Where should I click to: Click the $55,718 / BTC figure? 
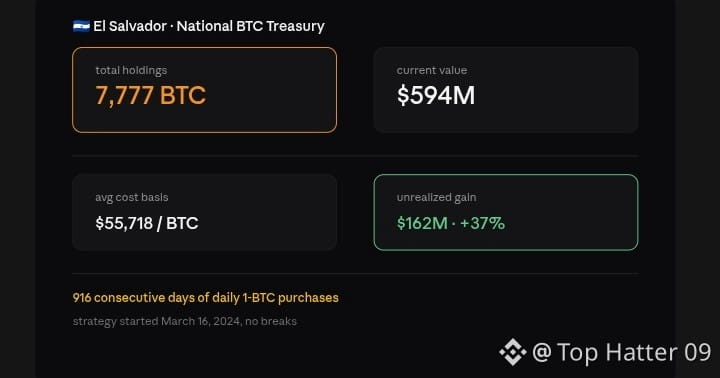pos(147,223)
